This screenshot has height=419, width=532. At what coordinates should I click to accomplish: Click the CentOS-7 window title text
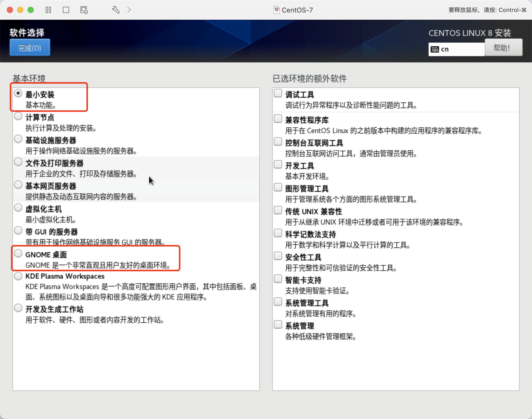click(x=297, y=10)
